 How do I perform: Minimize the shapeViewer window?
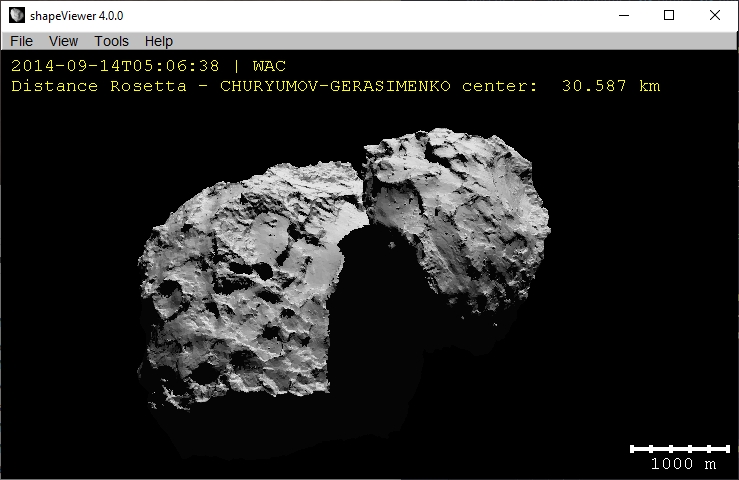tap(624, 15)
